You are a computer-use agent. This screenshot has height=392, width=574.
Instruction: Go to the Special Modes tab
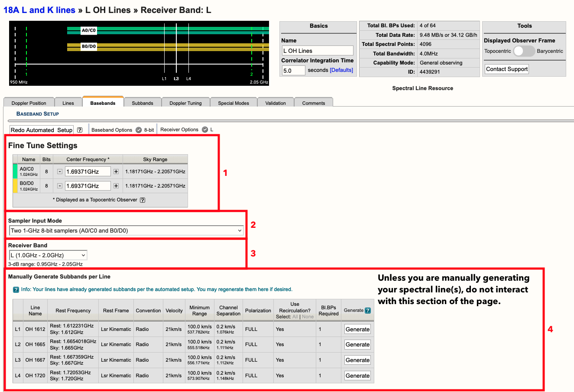(x=233, y=103)
